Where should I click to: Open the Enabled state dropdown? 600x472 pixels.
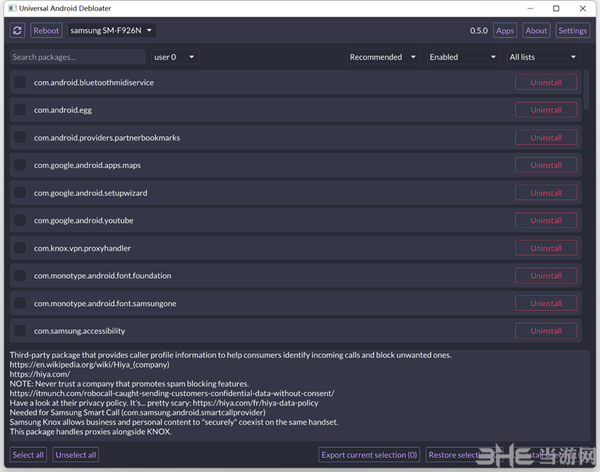pyautogui.click(x=463, y=57)
